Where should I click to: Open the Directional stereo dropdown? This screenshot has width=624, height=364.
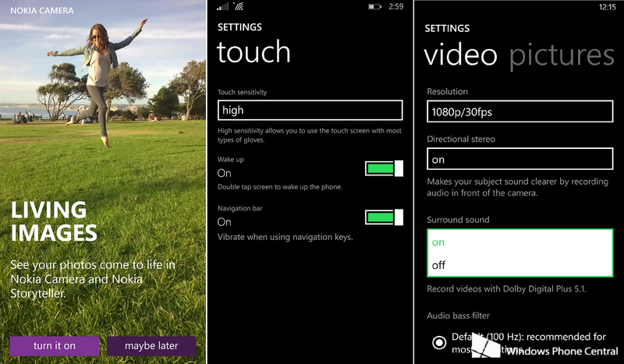click(519, 159)
